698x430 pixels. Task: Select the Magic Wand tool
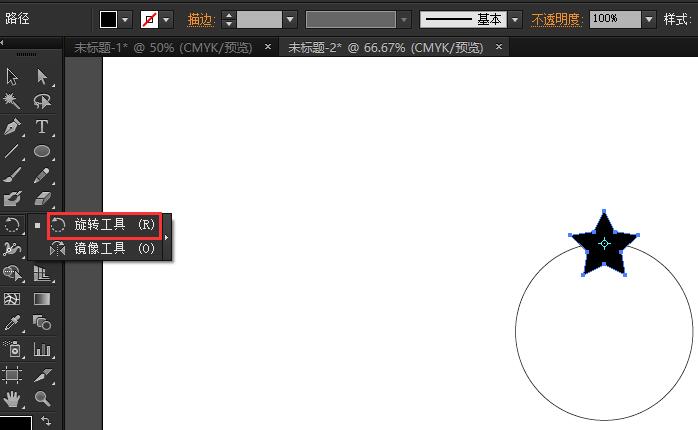[x=12, y=101]
